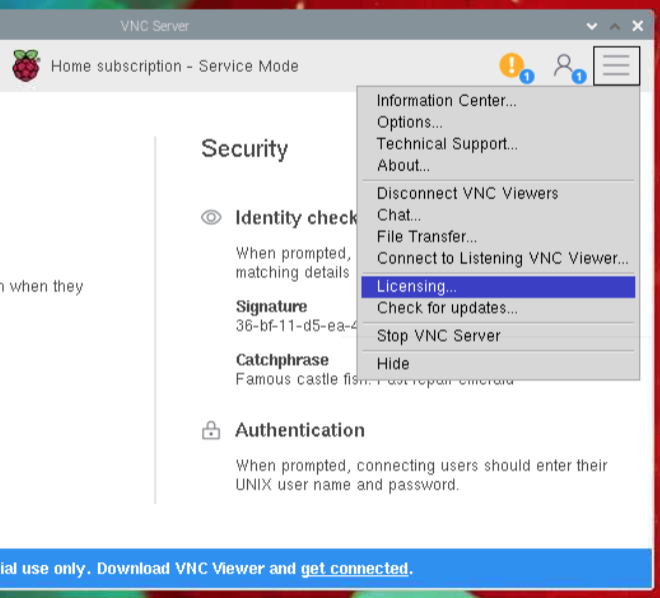Shade window with title bar down arrow
660x598 pixels.
point(592,26)
